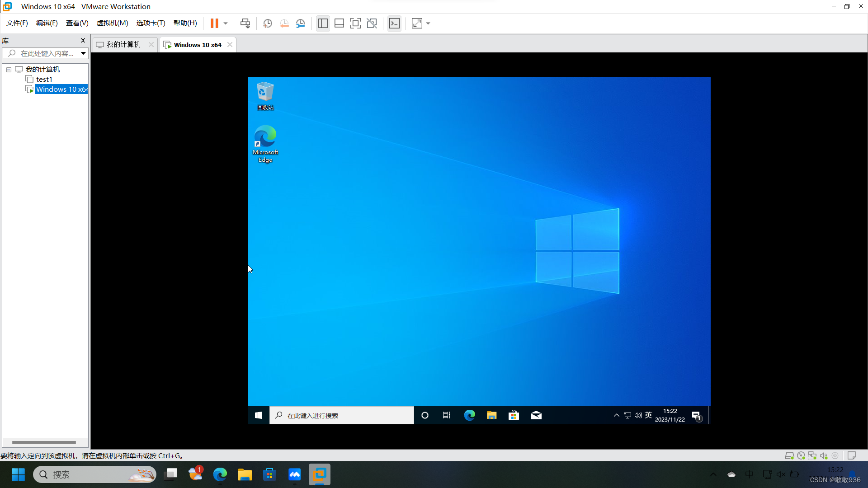Viewport: 868px width, 488px height.
Task: Revert the VM to its previous snapshot
Action: (284, 23)
